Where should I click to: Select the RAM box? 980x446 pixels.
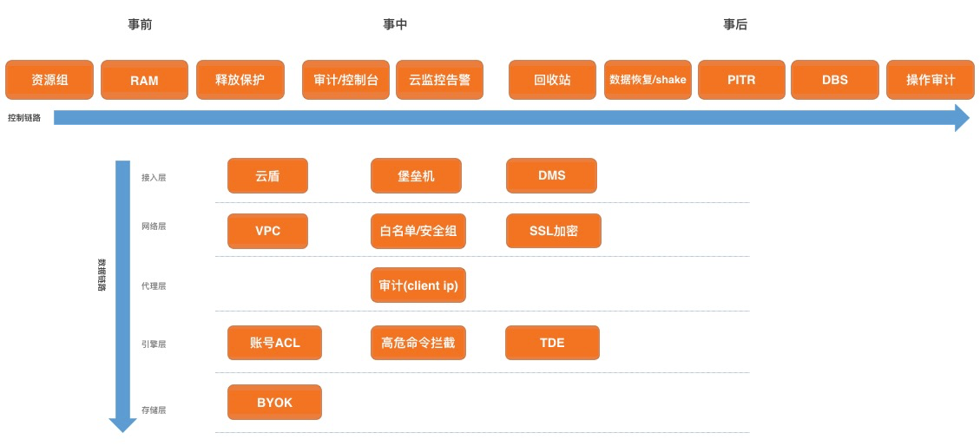click(x=144, y=80)
